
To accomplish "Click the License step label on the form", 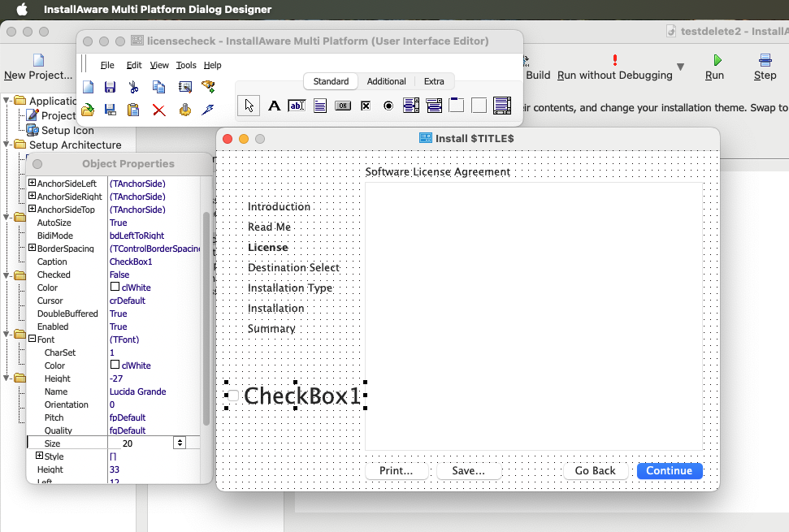I will pos(267,248).
